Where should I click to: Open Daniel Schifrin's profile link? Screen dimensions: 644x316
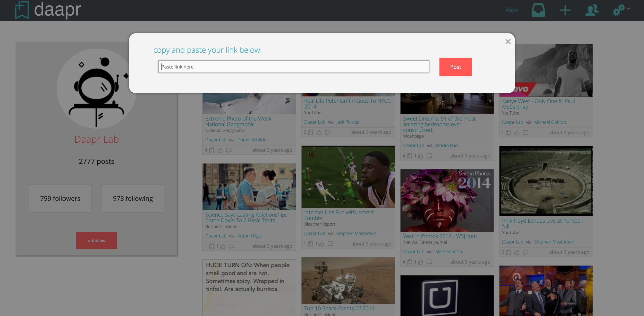point(252,140)
